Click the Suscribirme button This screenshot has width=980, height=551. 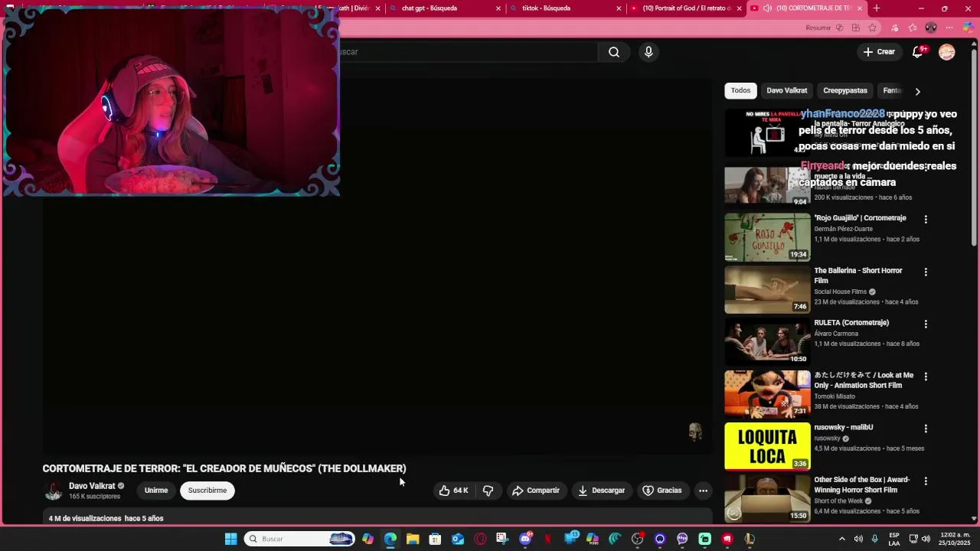(207, 491)
